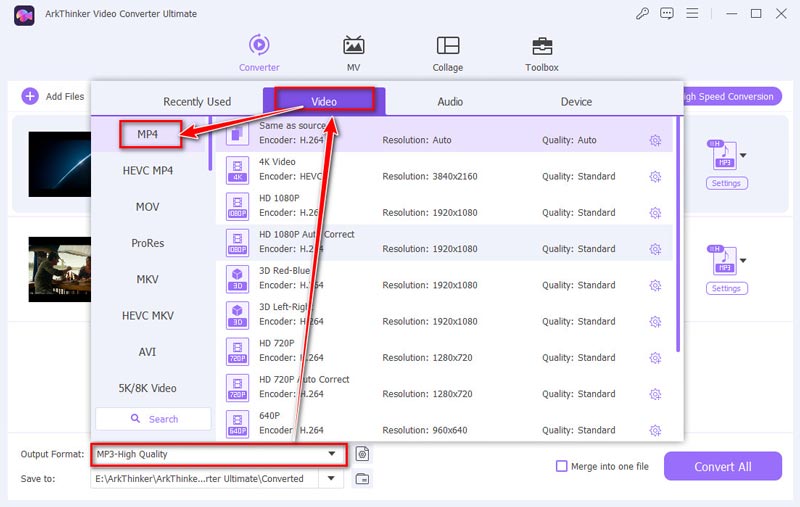Open the MV module icon
This screenshot has width=800, height=507.
click(353, 47)
